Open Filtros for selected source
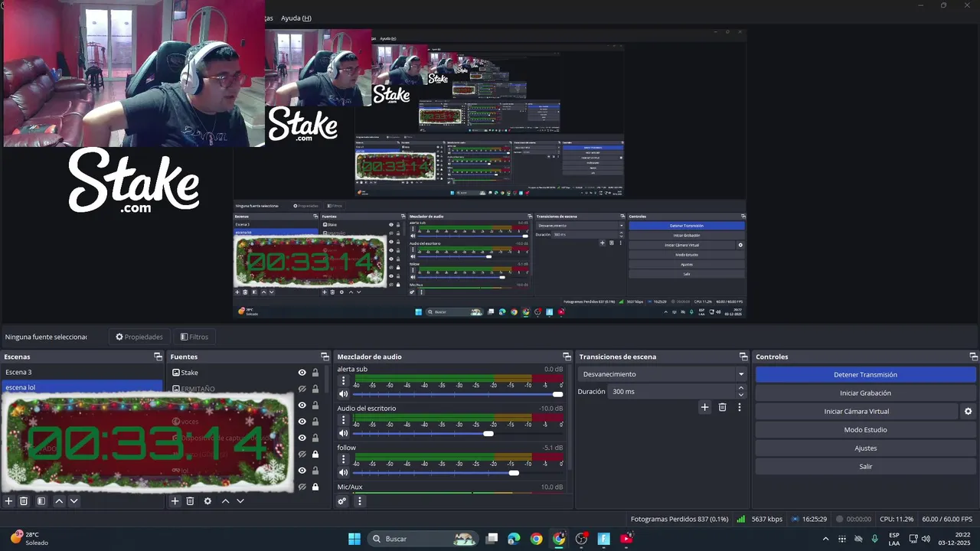980x551 pixels. pos(194,337)
